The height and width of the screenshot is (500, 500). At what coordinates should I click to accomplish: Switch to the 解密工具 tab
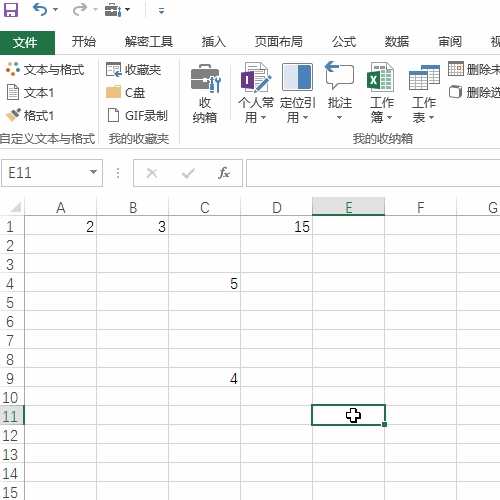pos(149,42)
